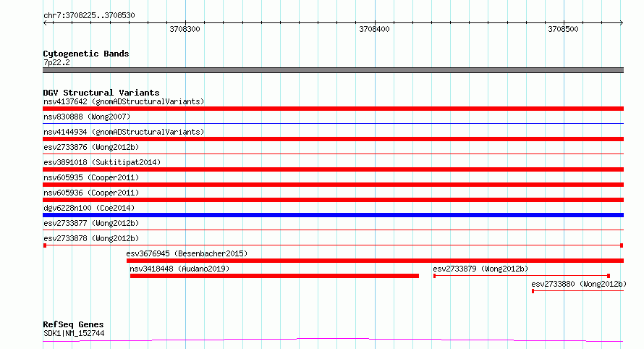
Task: Open the nsv605936 (Cooper2011) variant label
Action: click(x=91, y=193)
